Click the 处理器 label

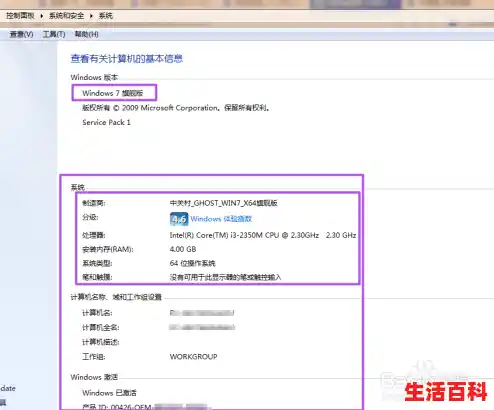pos(94,235)
